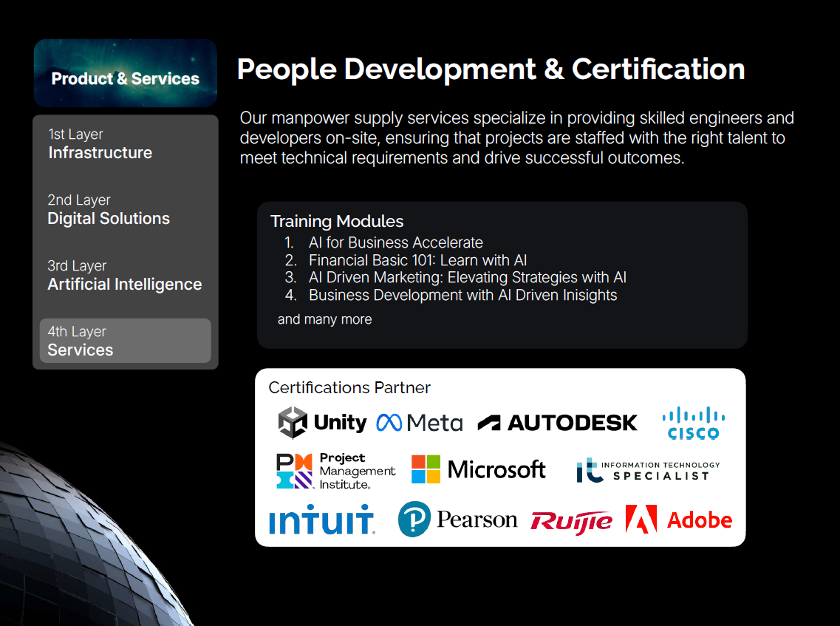This screenshot has height=626, width=840.
Task: Click the Adobe logo
Action: tap(679, 520)
